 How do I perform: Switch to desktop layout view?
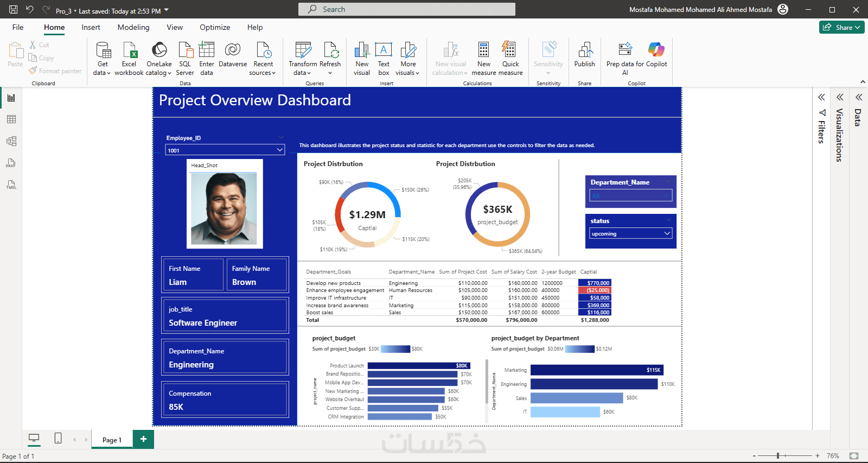point(34,439)
